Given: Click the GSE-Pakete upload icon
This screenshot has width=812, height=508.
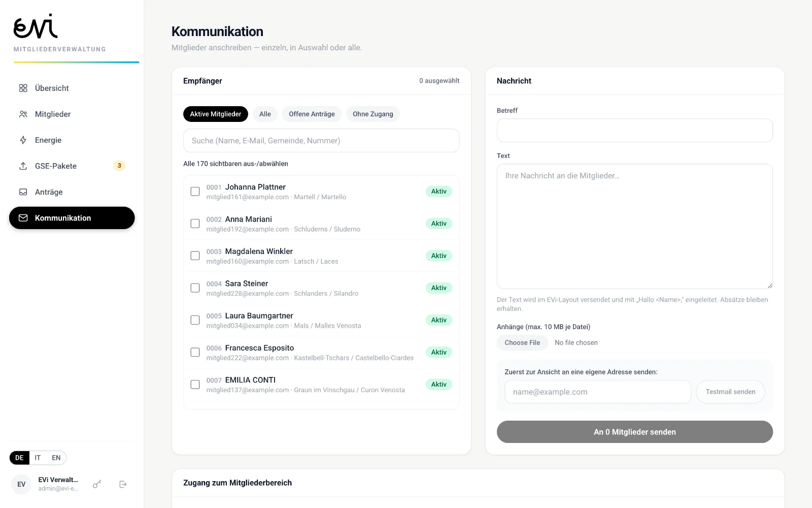Looking at the screenshot, I should tap(23, 166).
